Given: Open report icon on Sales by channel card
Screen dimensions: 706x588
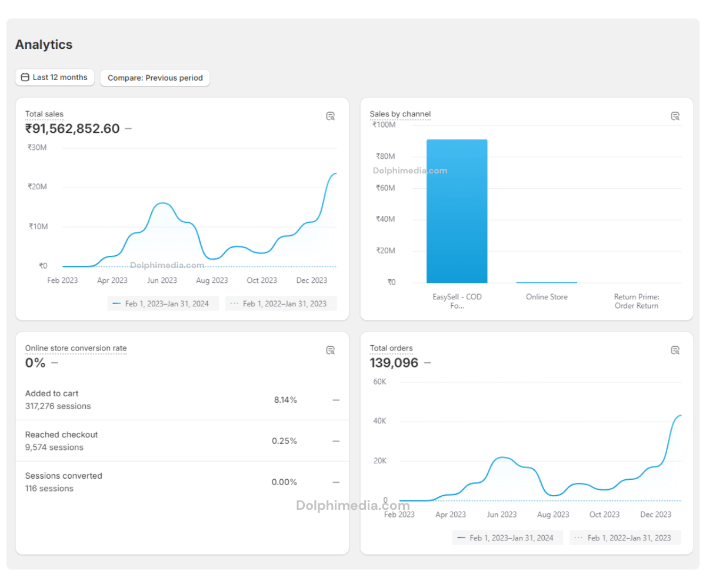Looking at the screenshot, I should point(675,116).
